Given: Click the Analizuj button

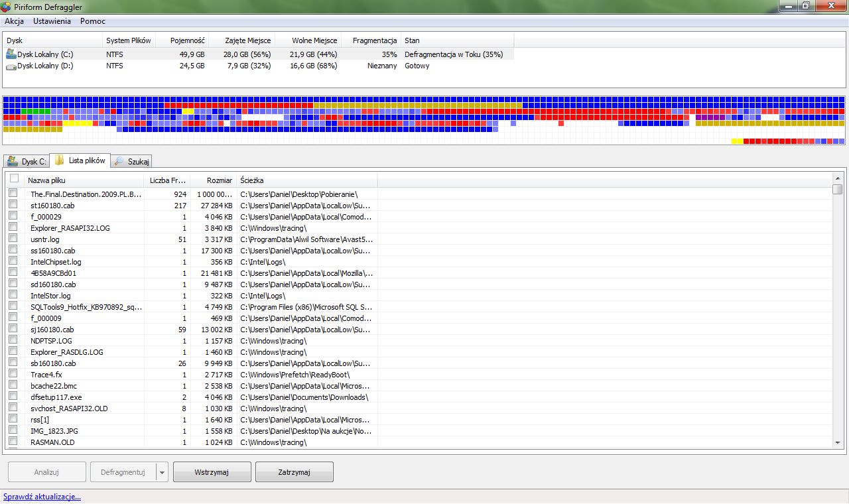Looking at the screenshot, I should pos(46,472).
